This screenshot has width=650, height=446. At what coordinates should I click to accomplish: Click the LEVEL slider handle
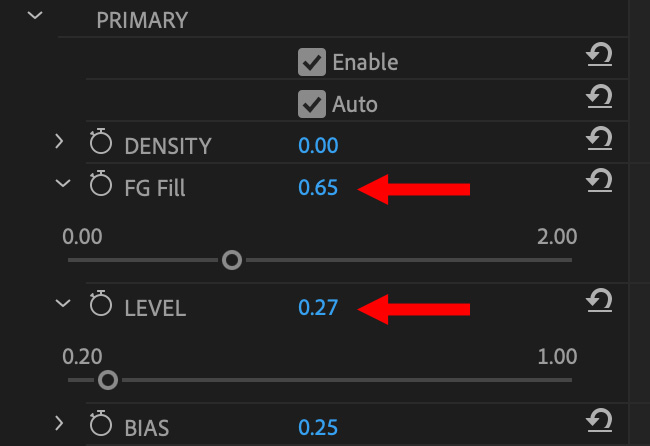pos(108,380)
